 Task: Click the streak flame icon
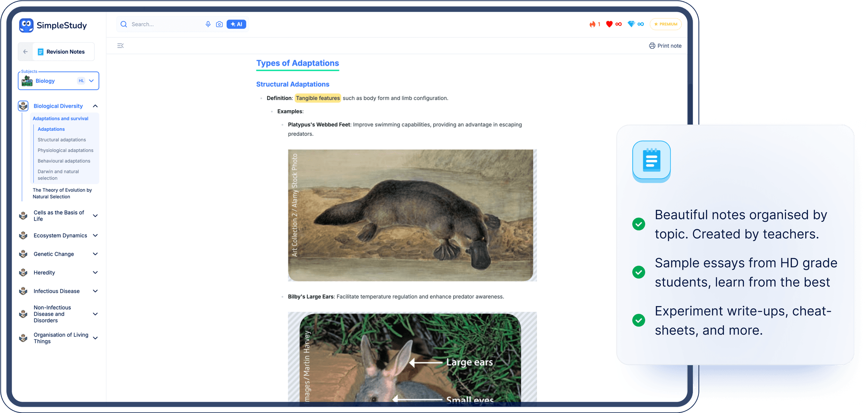593,24
